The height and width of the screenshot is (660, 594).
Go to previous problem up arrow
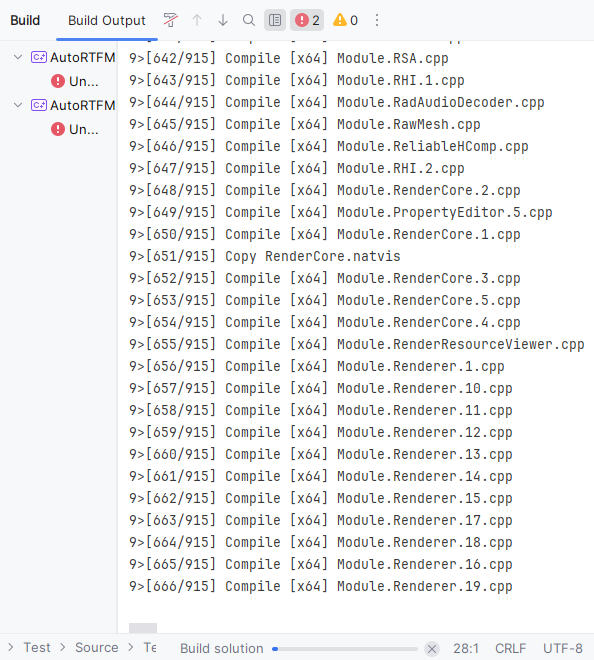point(197,20)
